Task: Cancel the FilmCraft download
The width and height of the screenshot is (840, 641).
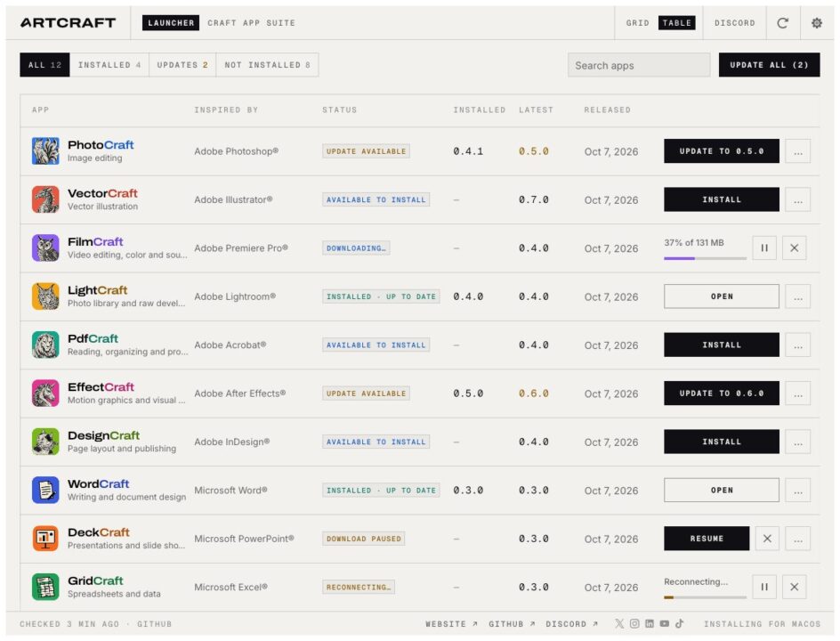Action: click(795, 248)
